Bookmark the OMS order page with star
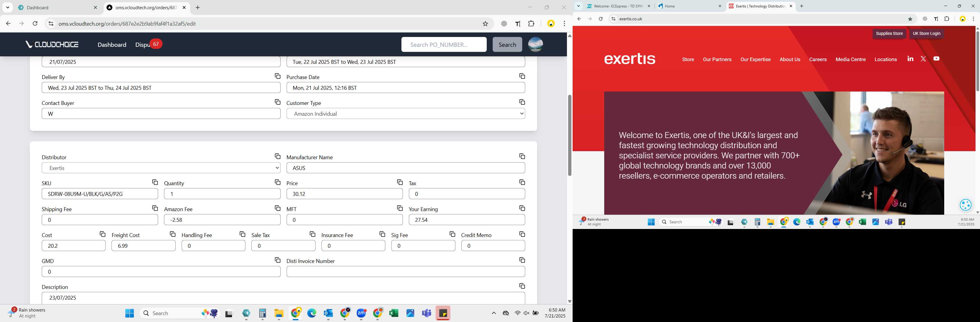This screenshot has width=980, height=322. point(485,24)
